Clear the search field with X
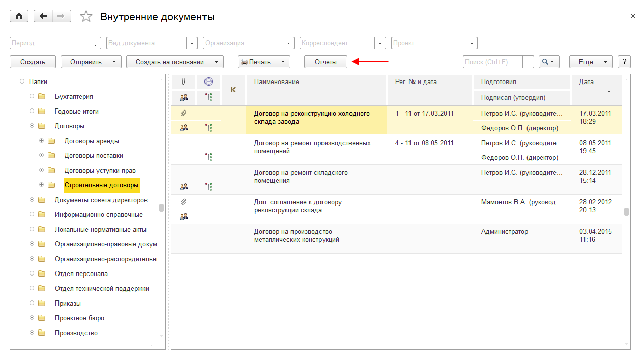The height and width of the screenshot is (357, 644). pyautogui.click(x=529, y=62)
